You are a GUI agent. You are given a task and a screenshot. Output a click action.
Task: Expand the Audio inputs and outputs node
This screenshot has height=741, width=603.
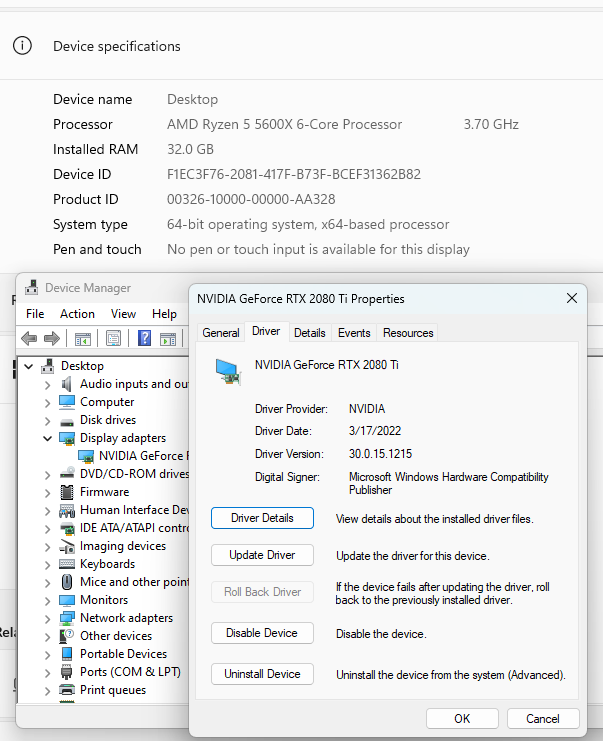click(x=47, y=385)
